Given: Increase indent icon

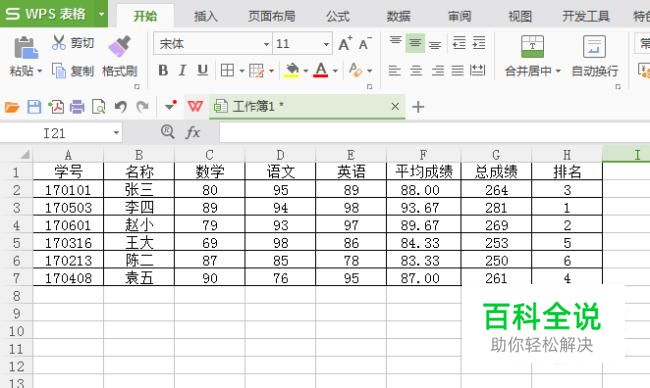Looking at the screenshot, I should tap(479, 43).
